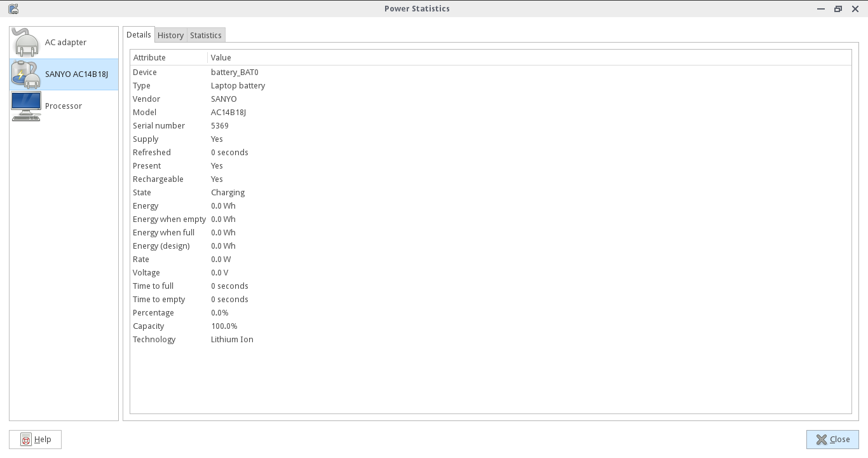This screenshot has width=868, height=458.
Task: Click the 0.0% percentage value
Action: coord(220,313)
